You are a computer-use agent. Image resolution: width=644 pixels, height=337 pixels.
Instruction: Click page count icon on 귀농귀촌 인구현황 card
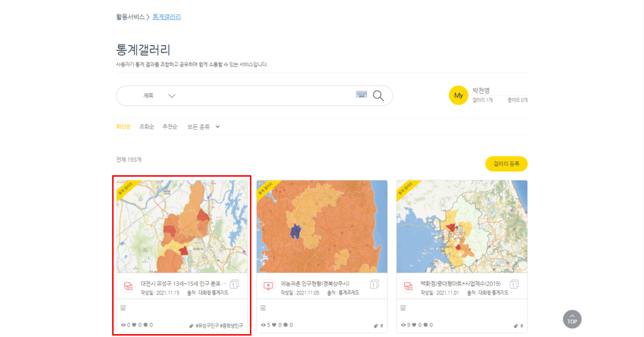pyautogui.click(x=374, y=284)
